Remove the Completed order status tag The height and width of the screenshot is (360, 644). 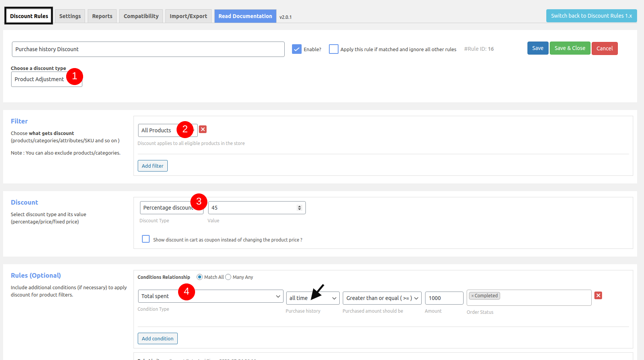472,296
